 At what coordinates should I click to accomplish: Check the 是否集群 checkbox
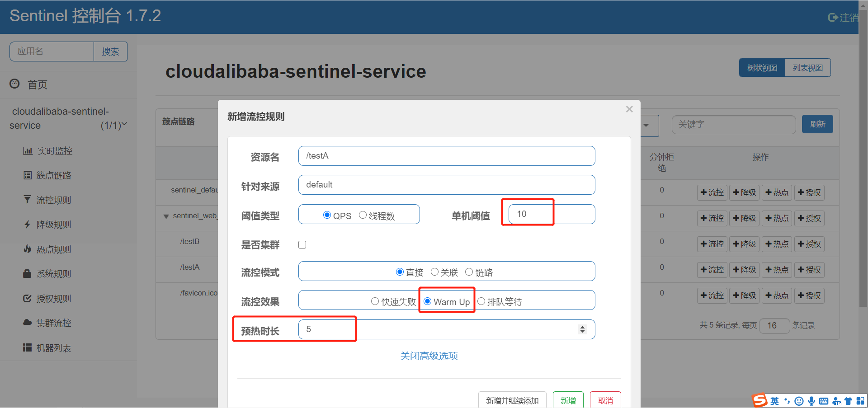click(x=302, y=244)
